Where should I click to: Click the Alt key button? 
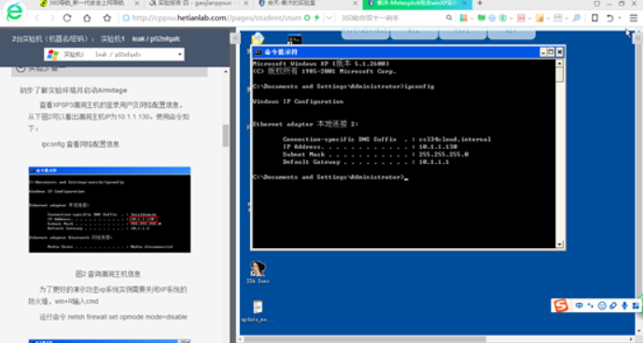pos(511,33)
